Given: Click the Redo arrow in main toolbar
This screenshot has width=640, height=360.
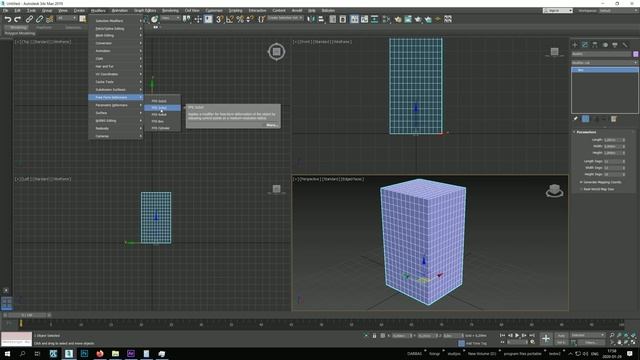Looking at the screenshot, I should [18, 19].
